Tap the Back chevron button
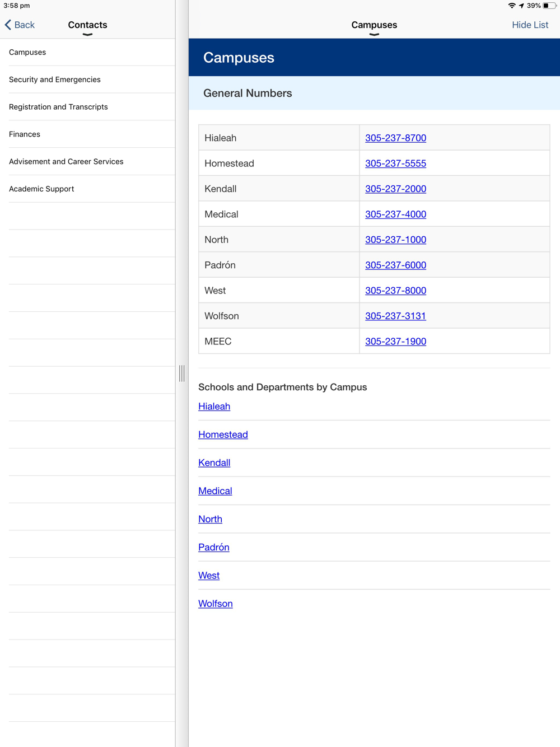This screenshot has width=560, height=747. 20,25
